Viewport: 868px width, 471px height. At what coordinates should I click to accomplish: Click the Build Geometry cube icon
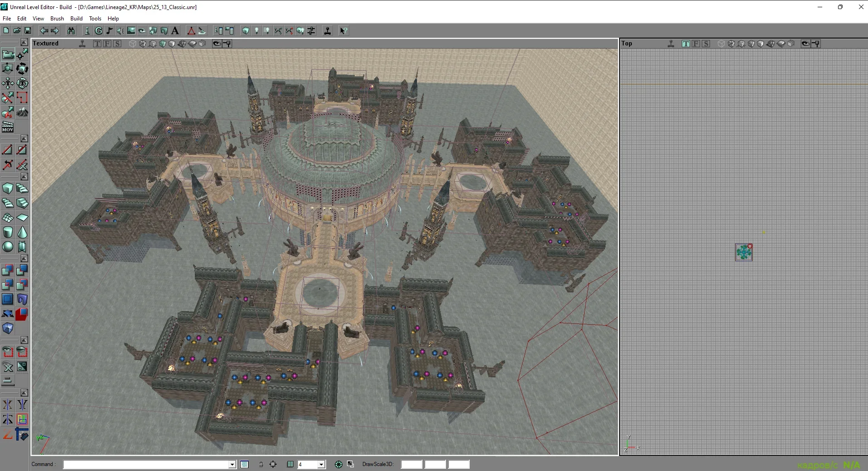pos(246,30)
